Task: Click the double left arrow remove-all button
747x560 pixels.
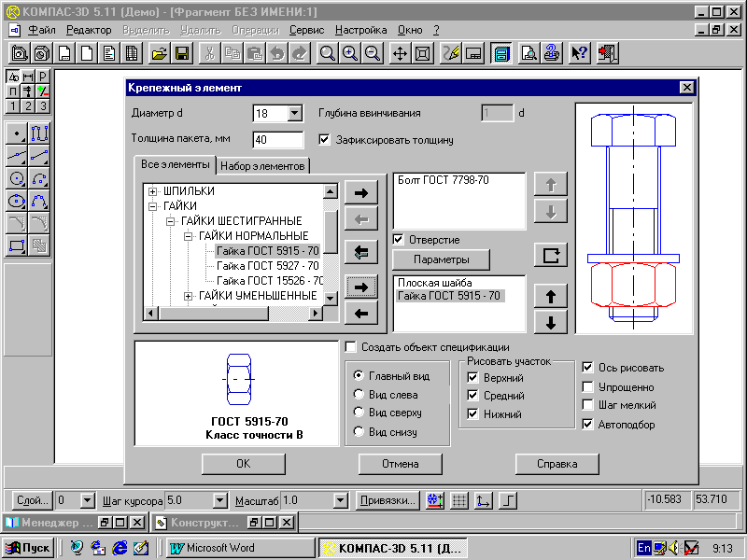Action: (361, 252)
